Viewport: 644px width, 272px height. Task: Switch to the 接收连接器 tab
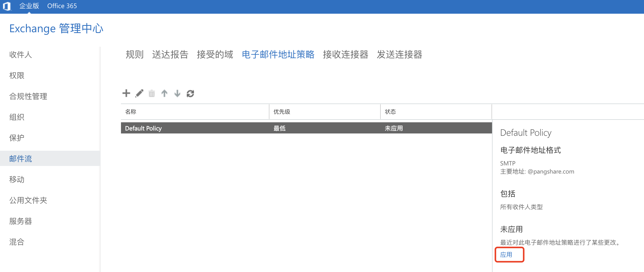click(x=346, y=55)
